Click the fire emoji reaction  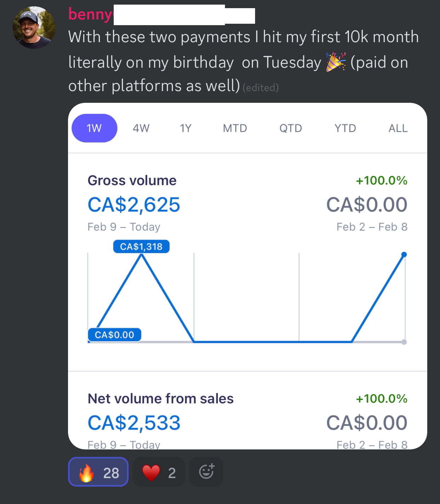click(x=98, y=472)
